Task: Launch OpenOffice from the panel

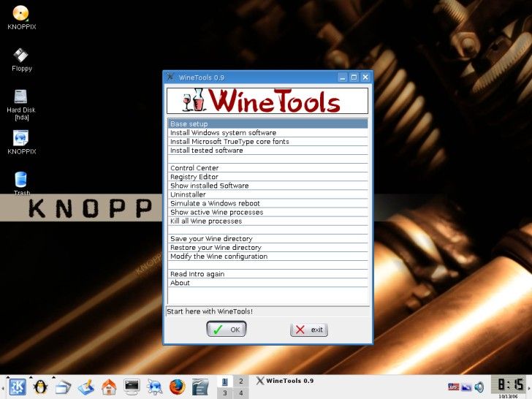Action: 200,387
